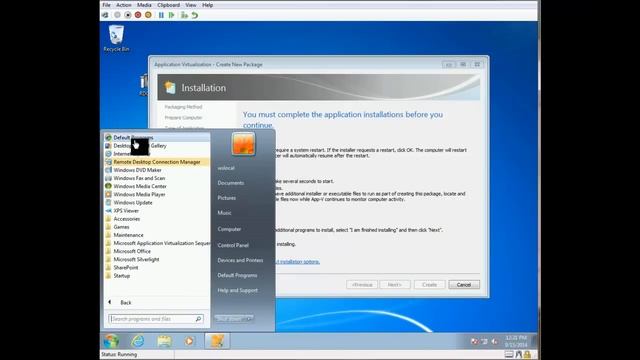Image resolution: width=640 pixels, height=360 pixels.
Task: Open the File menu
Action: pyautogui.click(x=107, y=5)
